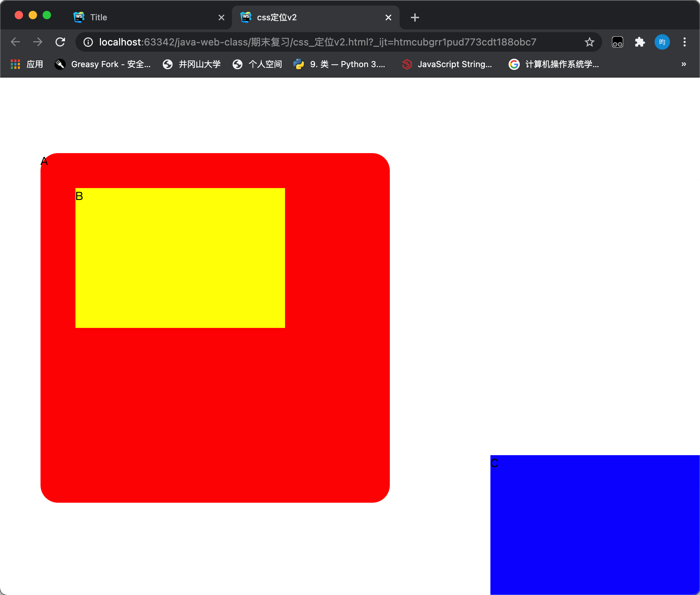
Task: Click the blue profile avatar
Action: (x=662, y=42)
